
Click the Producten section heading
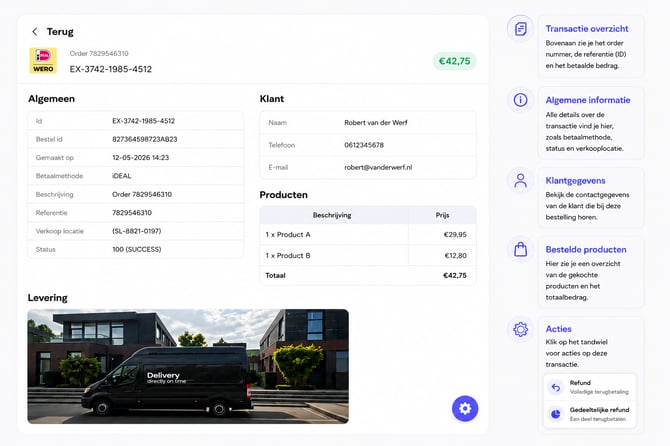tap(283, 195)
